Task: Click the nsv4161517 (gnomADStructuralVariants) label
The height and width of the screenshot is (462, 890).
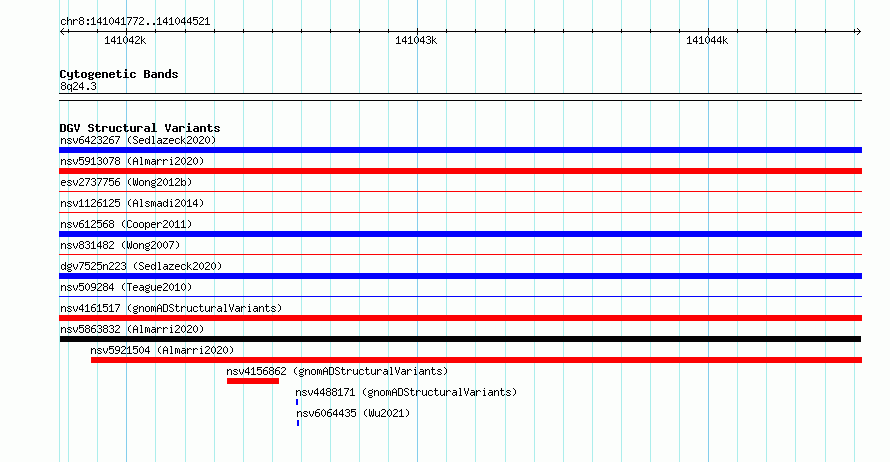Action: point(171,308)
